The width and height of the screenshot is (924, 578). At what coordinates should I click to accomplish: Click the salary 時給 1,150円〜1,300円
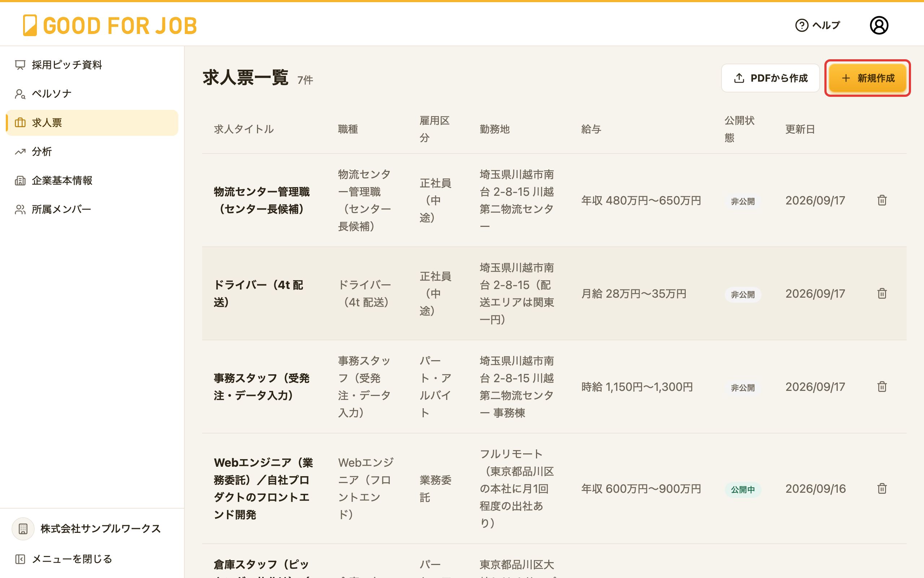click(637, 387)
